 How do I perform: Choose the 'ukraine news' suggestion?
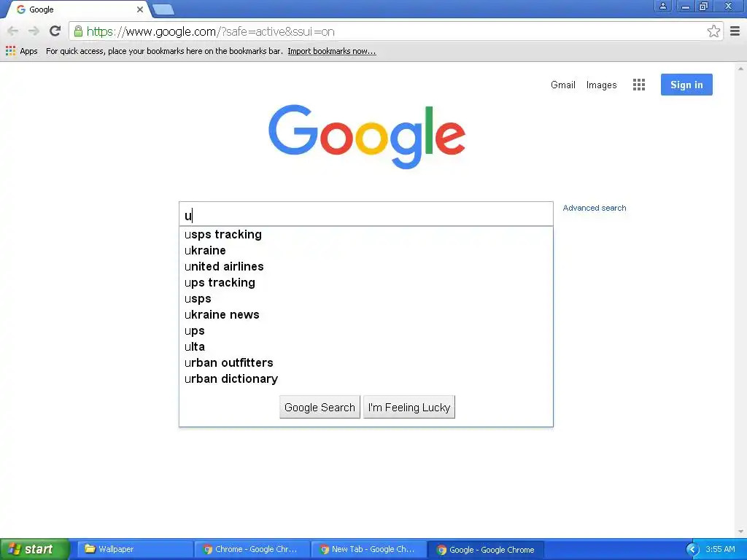(366, 315)
